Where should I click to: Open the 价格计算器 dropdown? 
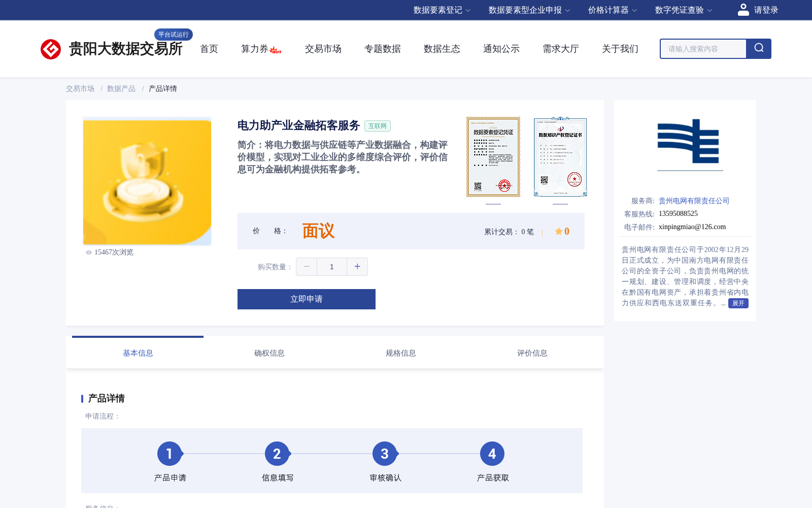point(612,10)
